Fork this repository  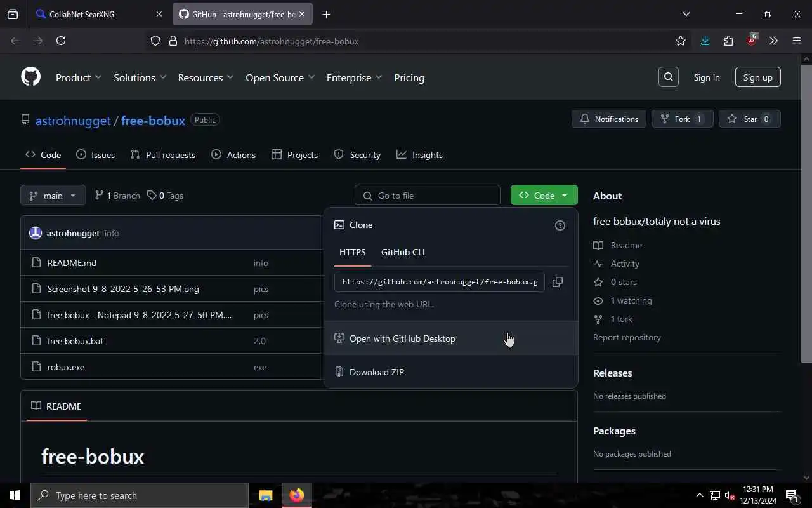click(682, 119)
